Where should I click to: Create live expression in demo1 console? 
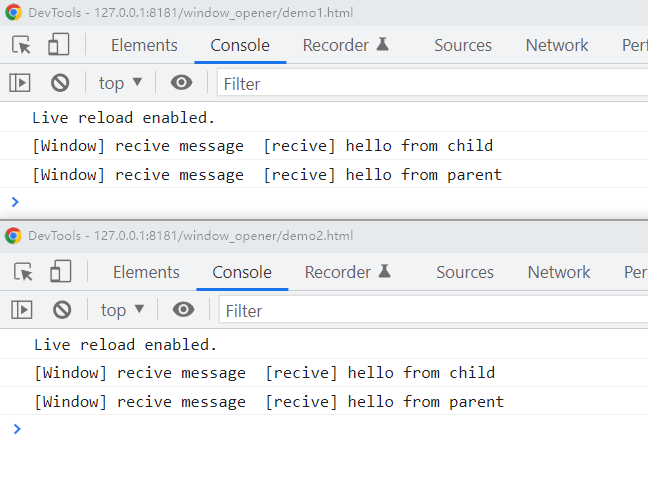point(181,83)
